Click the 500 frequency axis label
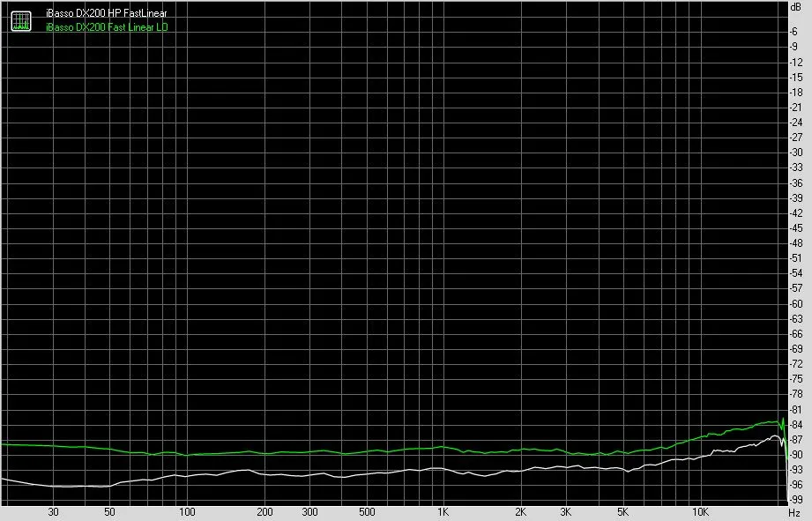This screenshot has height=521, width=812. (367, 512)
